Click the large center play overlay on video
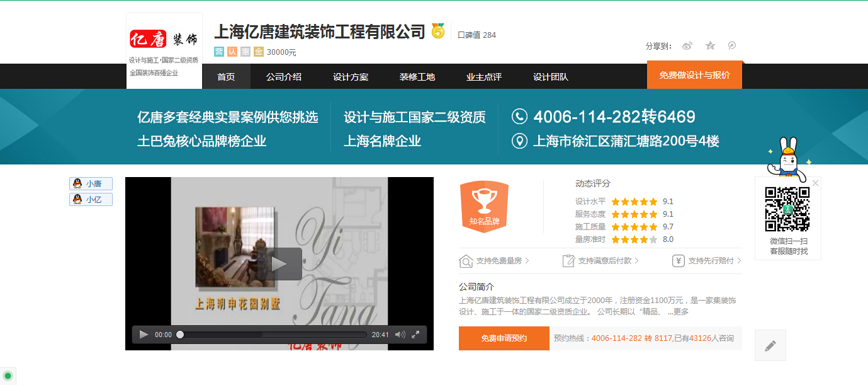The image size is (868, 385). point(279,263)
